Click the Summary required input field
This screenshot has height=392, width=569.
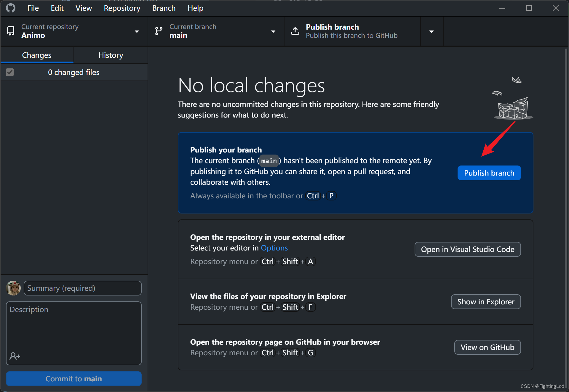[x=83, y=288]
